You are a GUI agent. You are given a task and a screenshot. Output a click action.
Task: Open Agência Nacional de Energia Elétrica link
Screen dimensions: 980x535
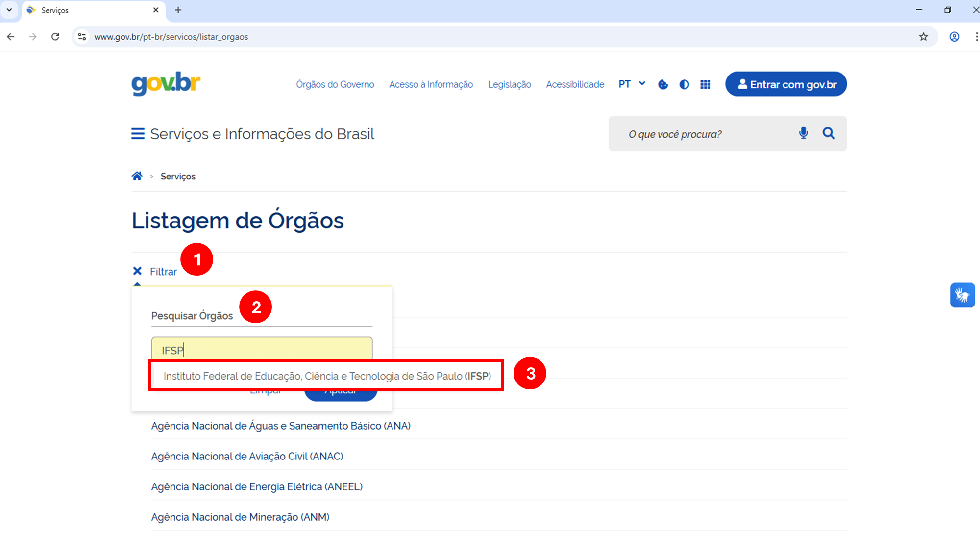tap(257, 486)
